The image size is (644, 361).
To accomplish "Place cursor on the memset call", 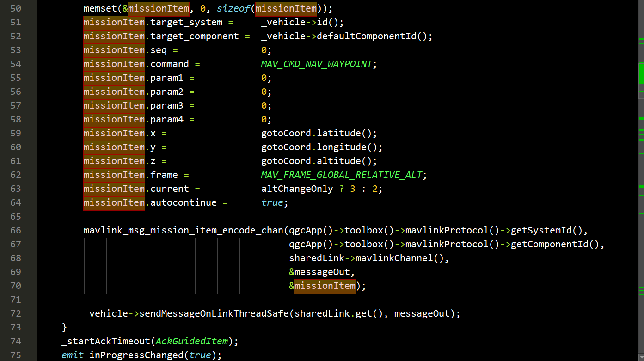I will (x=100, y=8).
